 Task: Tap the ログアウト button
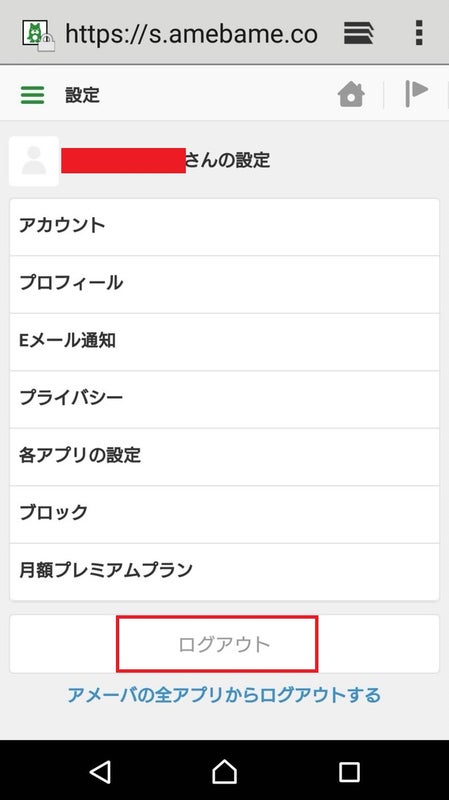coord(224,644)
